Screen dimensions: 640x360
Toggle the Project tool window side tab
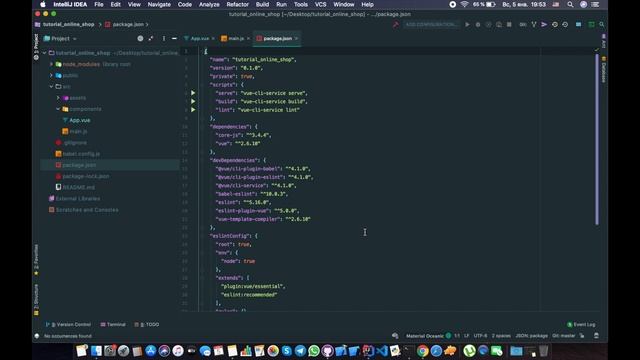36,47
